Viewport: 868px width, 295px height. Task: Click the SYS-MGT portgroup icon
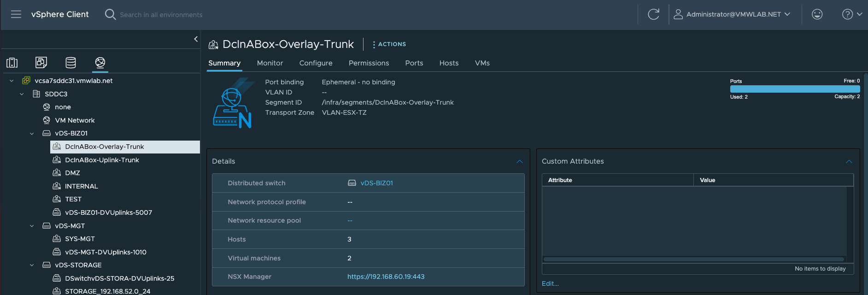click(57, 239)
